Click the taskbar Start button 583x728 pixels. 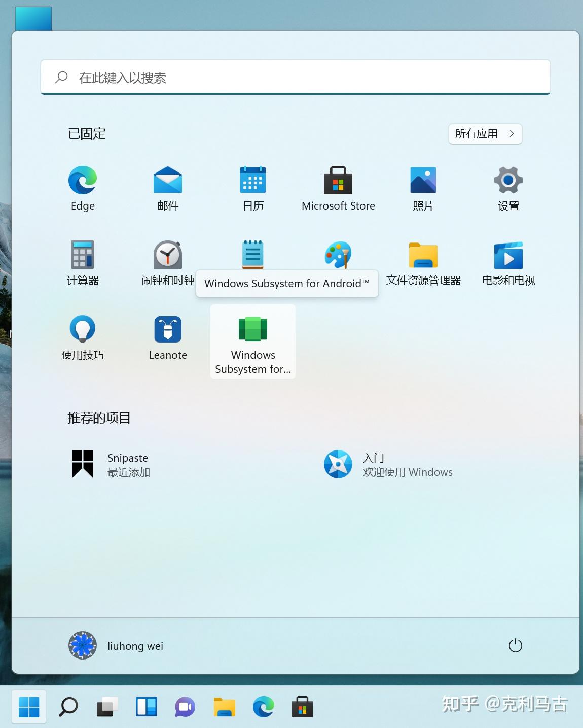29,707
